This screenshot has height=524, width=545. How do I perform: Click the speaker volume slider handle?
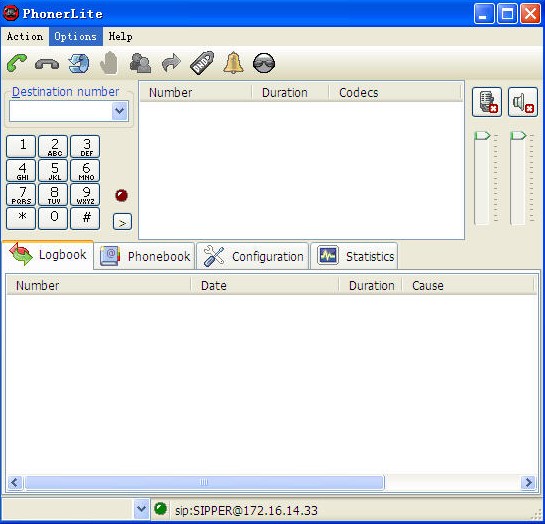tap(518, 136)
